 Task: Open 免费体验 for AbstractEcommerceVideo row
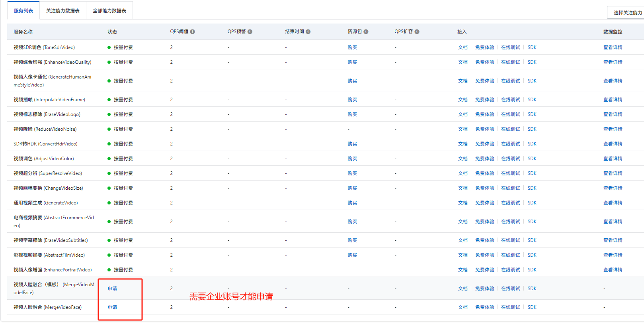click(x=485, y=222)
